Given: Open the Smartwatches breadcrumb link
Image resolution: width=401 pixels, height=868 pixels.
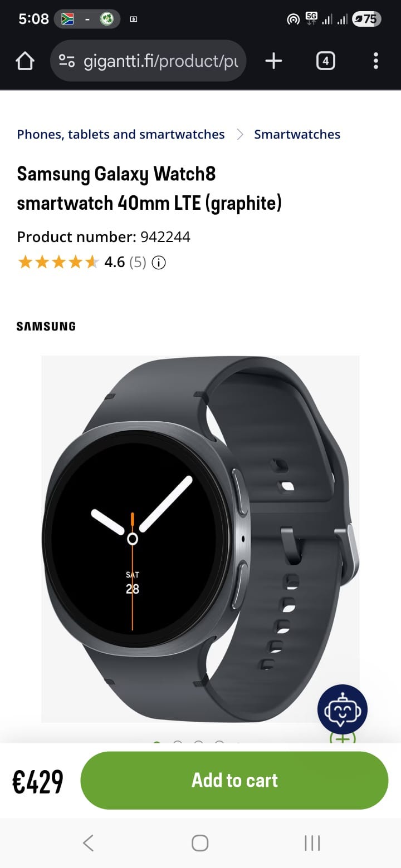Looking at the screenshot, I should click(x=297, y=134).
